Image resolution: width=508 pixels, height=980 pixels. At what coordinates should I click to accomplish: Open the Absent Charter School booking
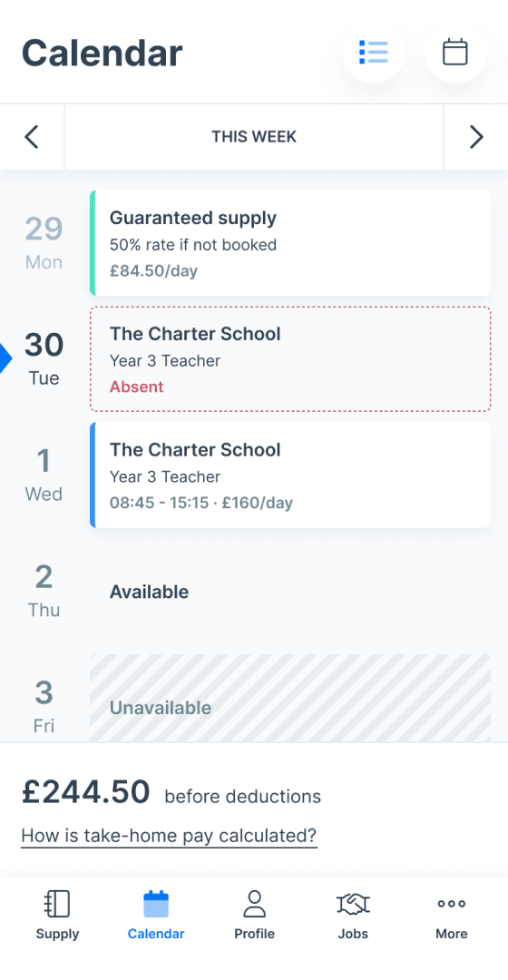pos(290,358)
